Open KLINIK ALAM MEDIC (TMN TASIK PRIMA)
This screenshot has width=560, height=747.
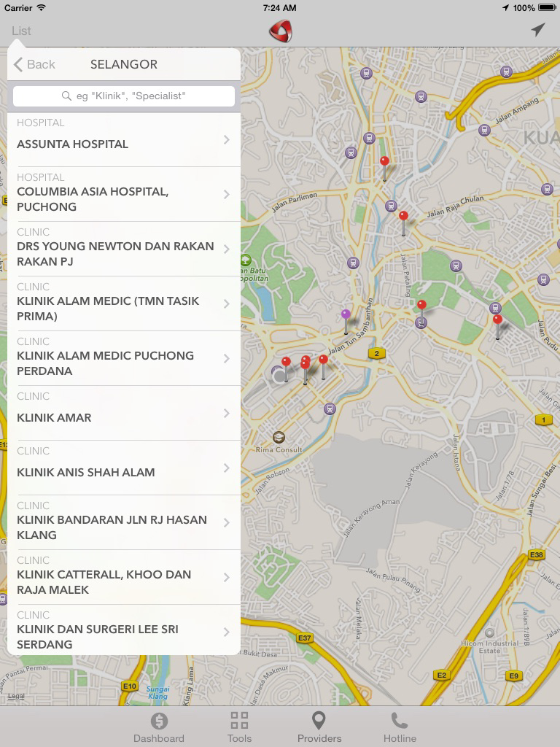pos(124,304)
